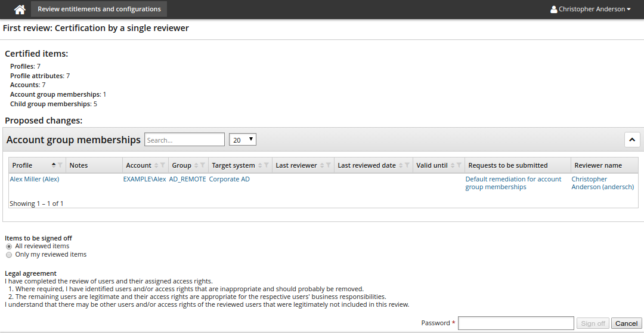Click the Password input field
This screenshot has width=644, height=333.
pos(516,323)
